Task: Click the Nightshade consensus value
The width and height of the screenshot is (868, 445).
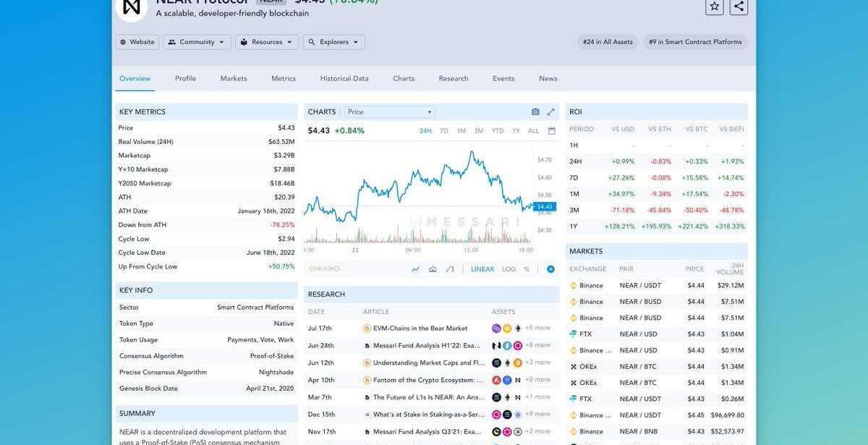Action: [276, 373]
